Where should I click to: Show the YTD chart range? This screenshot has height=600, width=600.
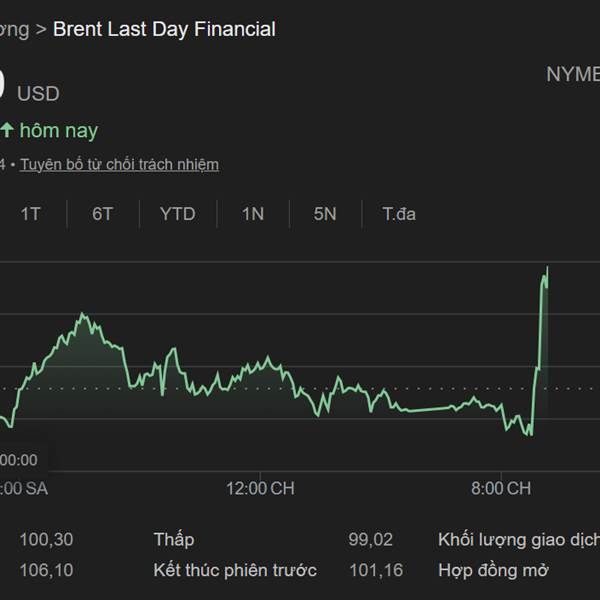point(177,214)
